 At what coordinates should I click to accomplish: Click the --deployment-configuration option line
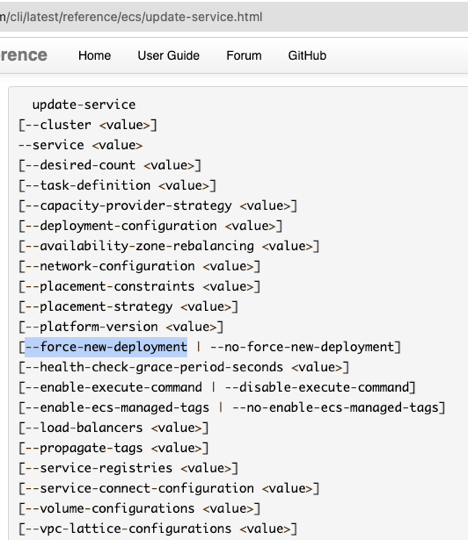[150, 226]
